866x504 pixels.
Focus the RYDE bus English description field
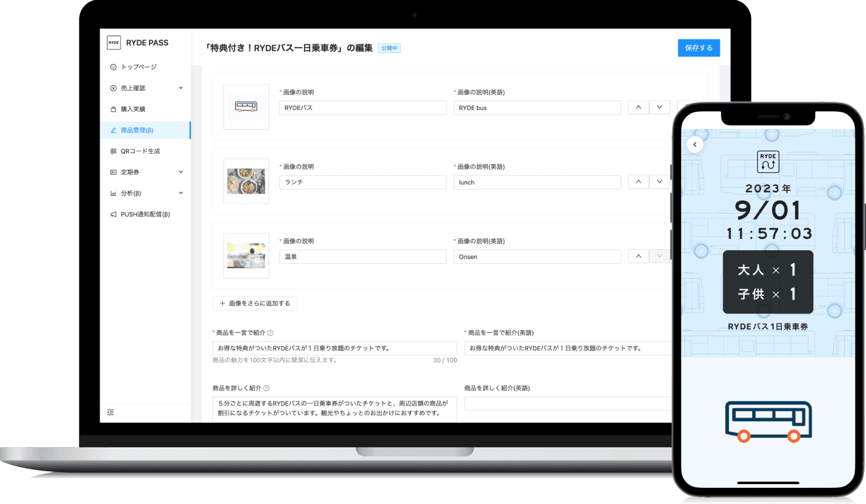point(537,107)
